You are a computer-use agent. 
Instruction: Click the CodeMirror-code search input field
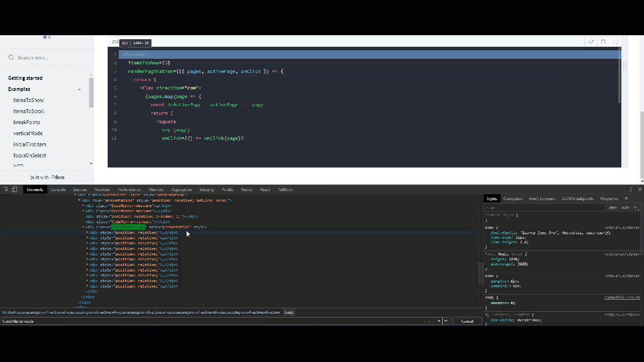(x=211, y=321)
